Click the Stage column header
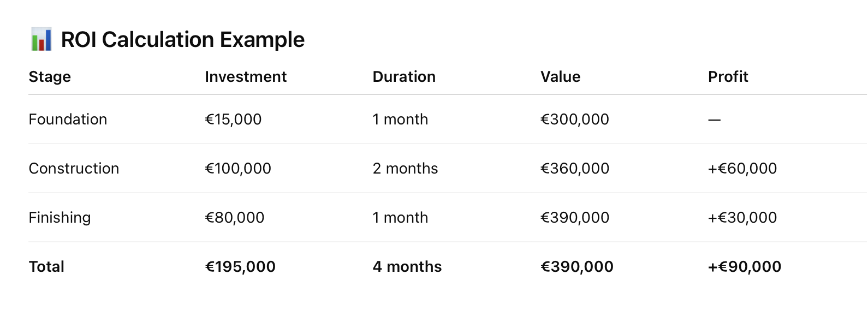The height and width of the screenshot is (310, 868). click(50, 77)
